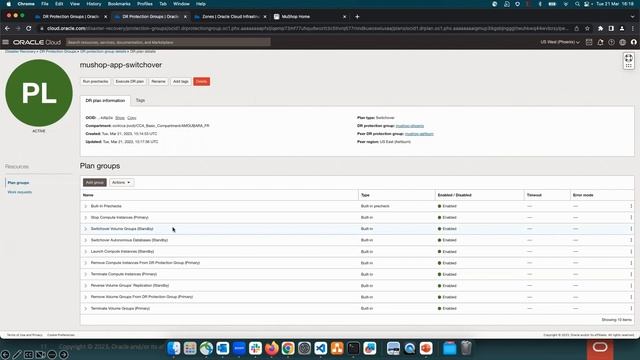The height and width of the screenshot is (360, 640).
Task: Click Show link next to OCID
Action: click(x=120, y=118)
